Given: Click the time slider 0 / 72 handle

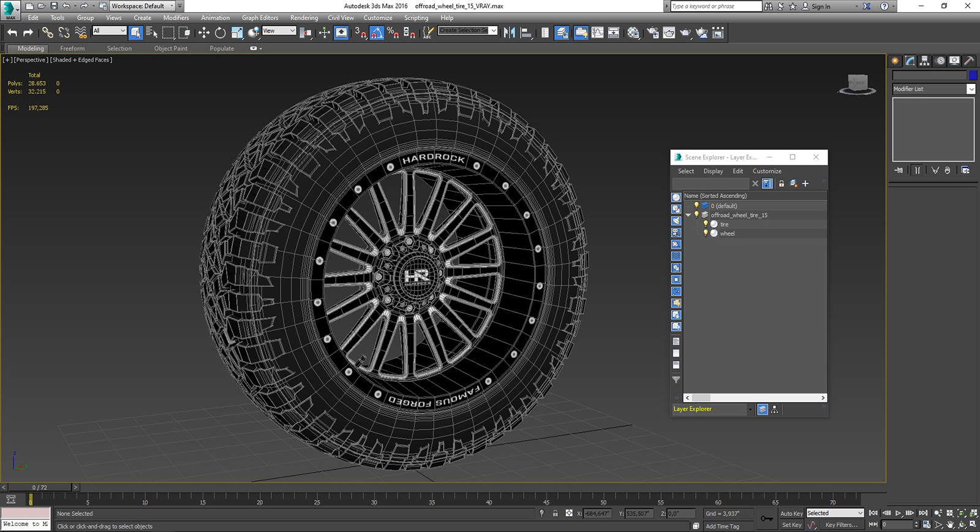Looking at the screenshot, I should pos(40,487).
